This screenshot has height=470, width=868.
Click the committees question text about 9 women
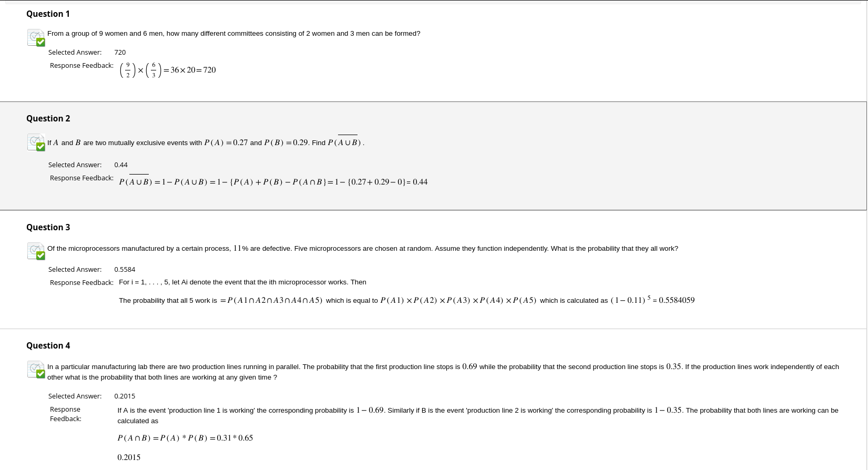pyautogui.click(x=234, y=33)
